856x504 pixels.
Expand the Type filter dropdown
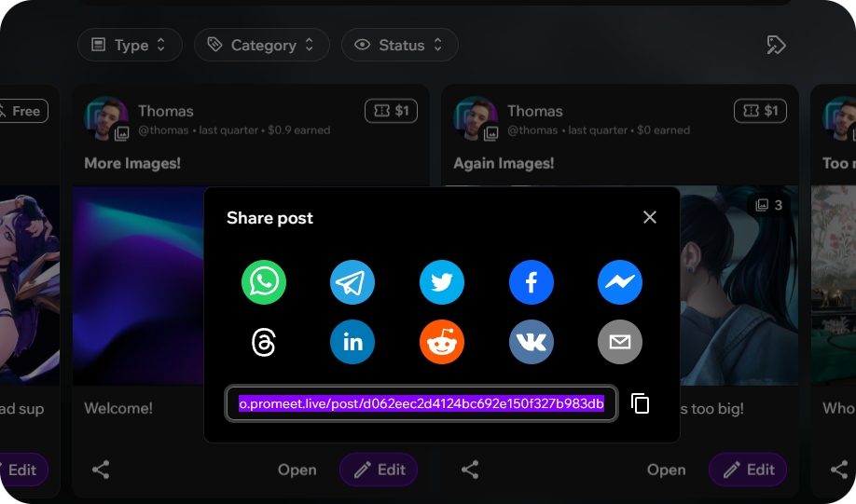pyautogui.click(x=130, y=45)
